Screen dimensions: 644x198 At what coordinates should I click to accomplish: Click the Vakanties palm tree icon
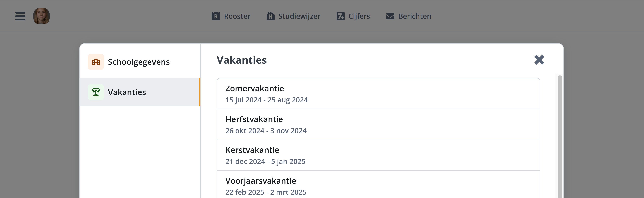pos(96,92)
